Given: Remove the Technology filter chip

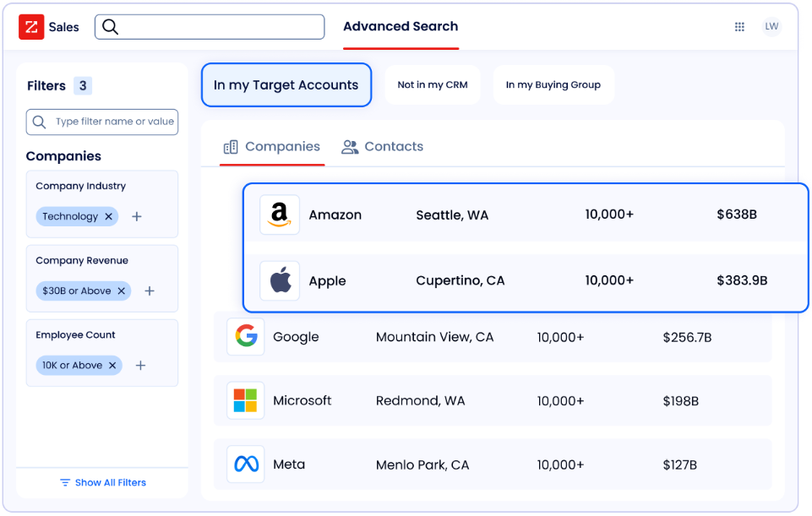Looking at the screenshot, I should 109,216.
